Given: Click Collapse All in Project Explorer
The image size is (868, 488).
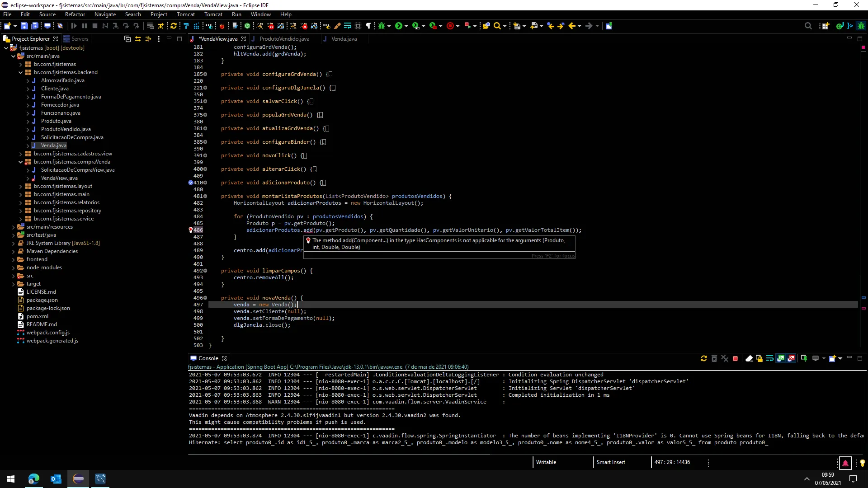Looking at the screenshot, I should (x=127, y=39).
